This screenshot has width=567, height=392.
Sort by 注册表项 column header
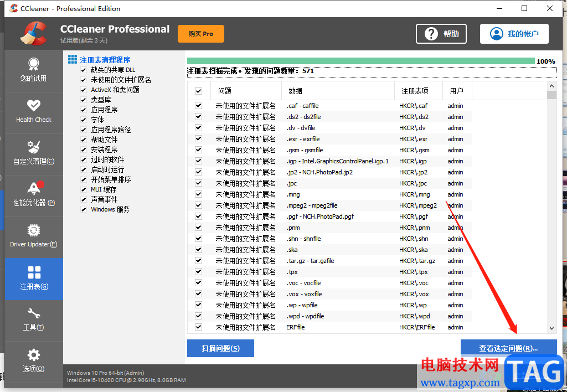tap(419, 91)
